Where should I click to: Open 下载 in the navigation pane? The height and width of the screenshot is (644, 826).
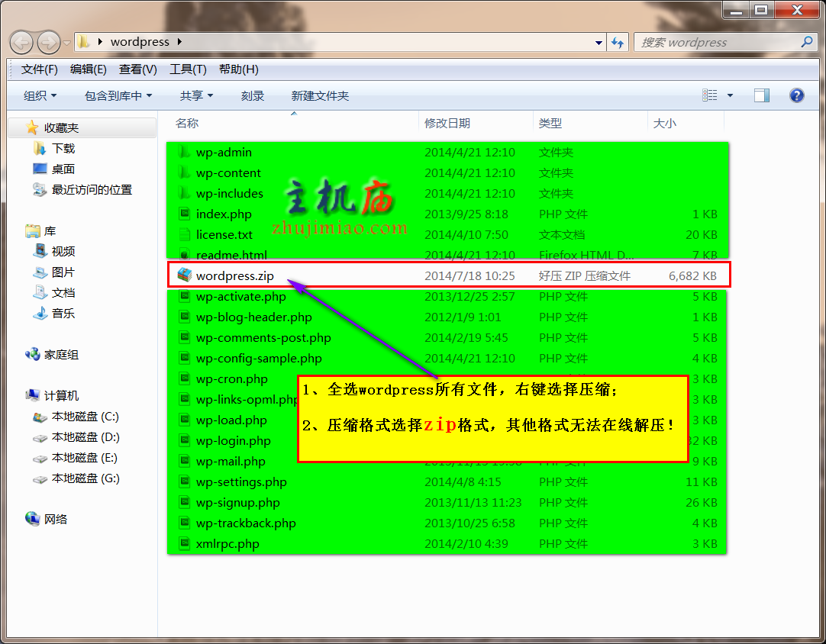(x=63, y=149)
